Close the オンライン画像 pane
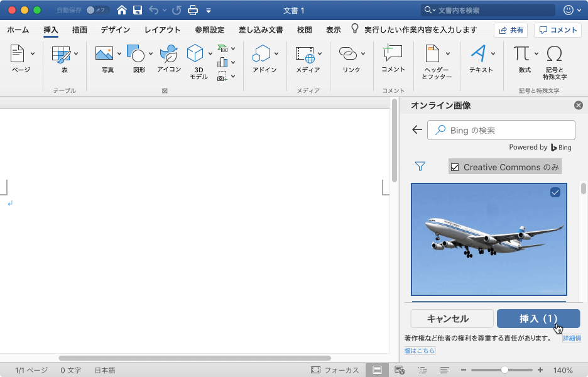 pos(578,106)
